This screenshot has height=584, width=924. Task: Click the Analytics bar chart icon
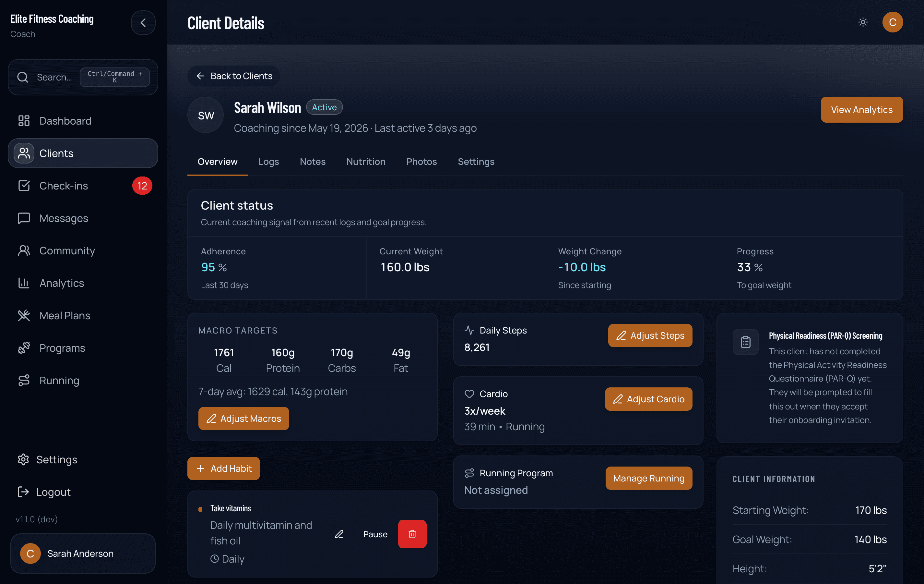[24, 283]
